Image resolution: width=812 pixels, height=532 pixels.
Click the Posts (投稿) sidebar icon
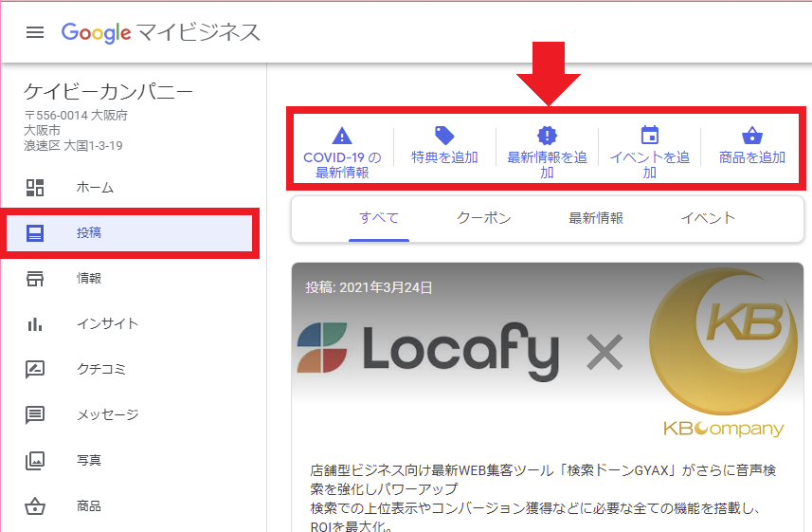(x=35, y=233)
